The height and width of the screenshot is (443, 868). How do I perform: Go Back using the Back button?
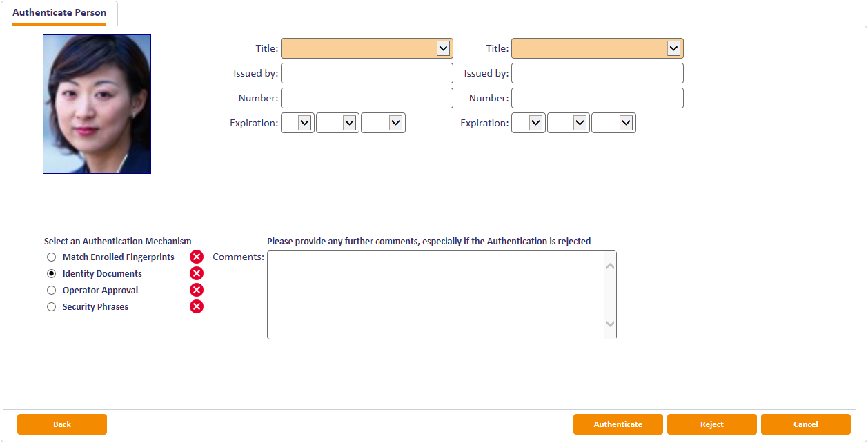click(x=62, y=424)
